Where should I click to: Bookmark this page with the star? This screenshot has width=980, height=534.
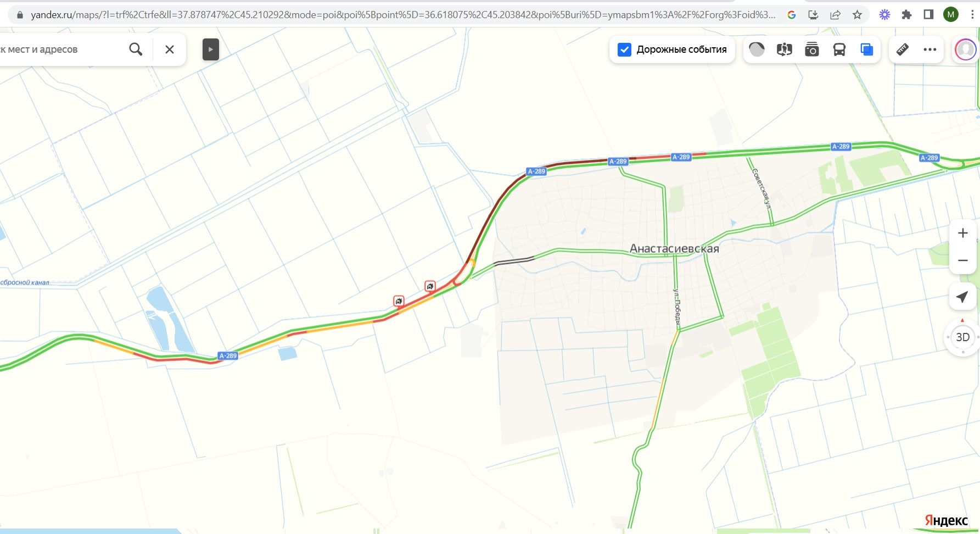(857, 15)
